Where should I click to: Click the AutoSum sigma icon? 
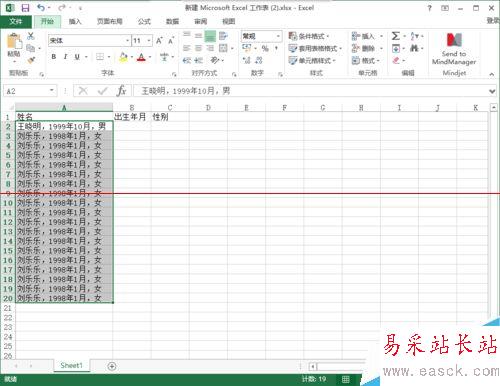(x=396, y=36)
